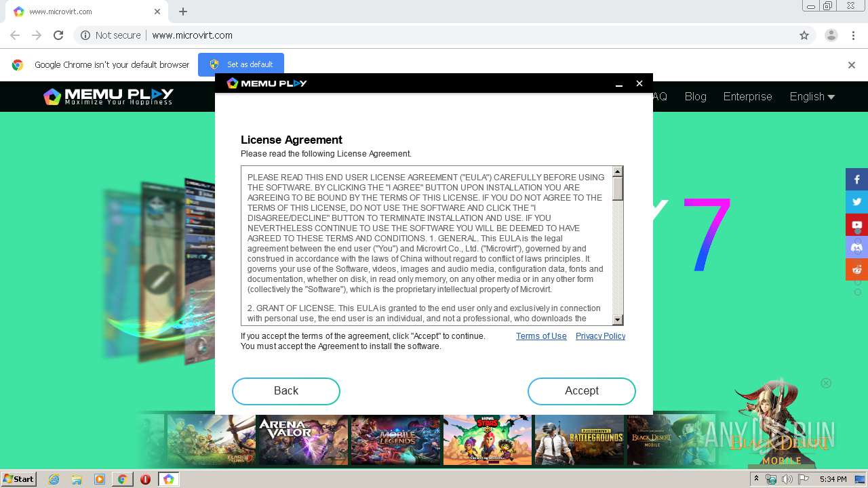This screenshot has width=868, height=488.
Task: Click the Action Center flag icon
Action: [804, 479]
